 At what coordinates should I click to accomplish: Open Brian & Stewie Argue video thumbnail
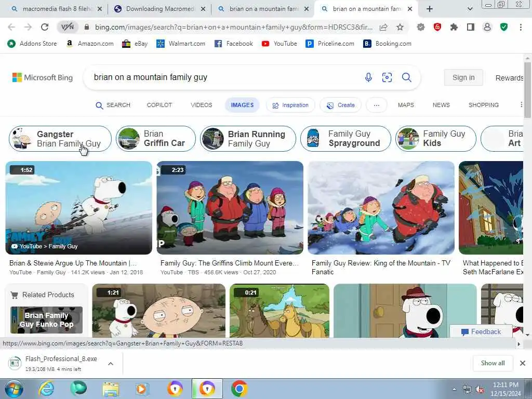tap(79, 208)
